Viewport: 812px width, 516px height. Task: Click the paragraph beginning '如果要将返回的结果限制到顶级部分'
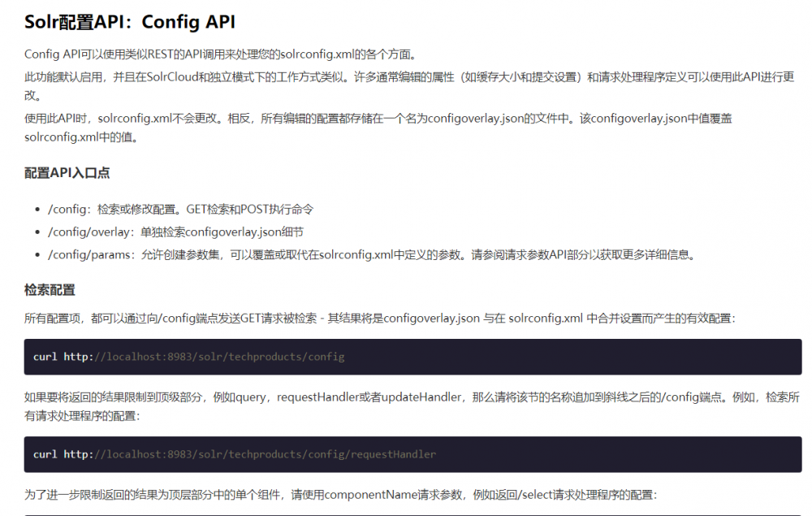click(412, 406)
